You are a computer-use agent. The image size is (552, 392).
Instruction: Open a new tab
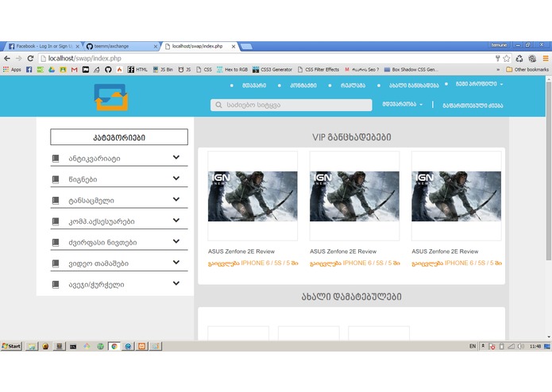click(245, 46)
